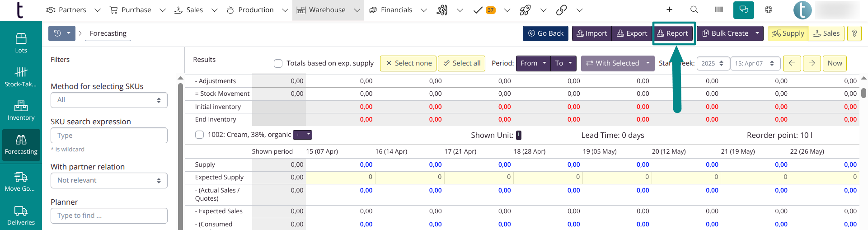Viewport: 868px width, 230px height.
Task: Click the Report button
Action: 672,33
